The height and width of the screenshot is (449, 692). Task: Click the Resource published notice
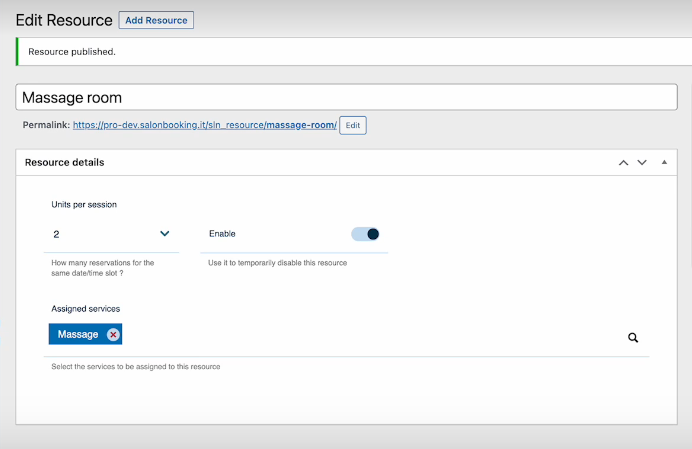pos(72,52)
